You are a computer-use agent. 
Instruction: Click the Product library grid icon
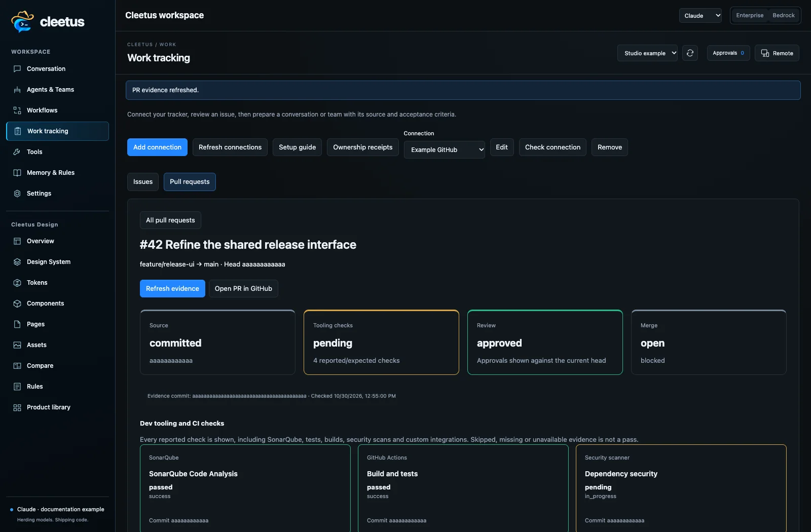point(17,407)
